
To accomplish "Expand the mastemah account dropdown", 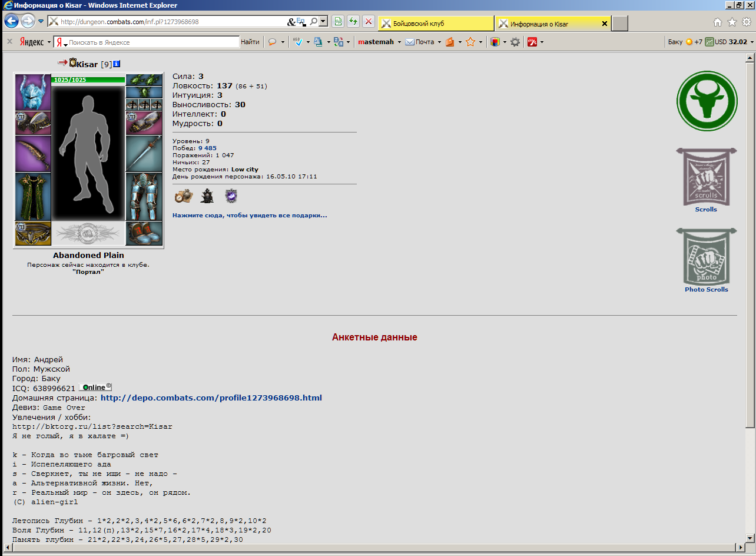I will click(x=399, y=42).
